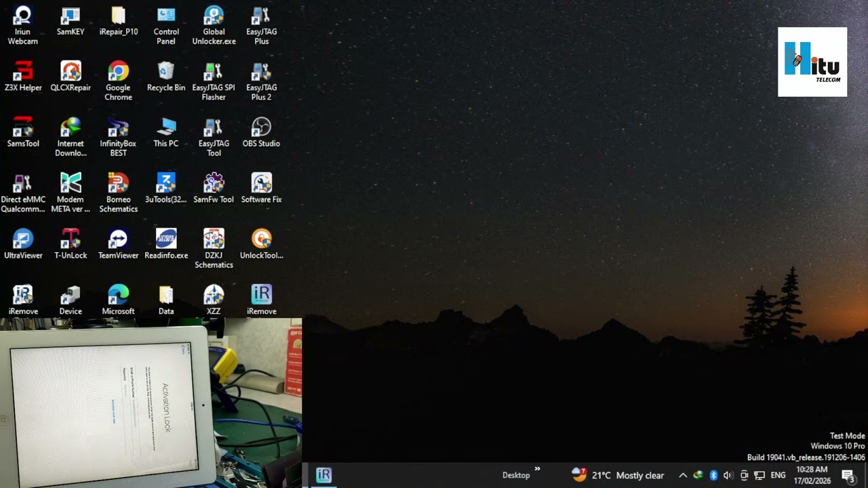This screenshot has width=868, height=488.
Task: Select the SamsTool desktop icon
Action: [22, 132]
